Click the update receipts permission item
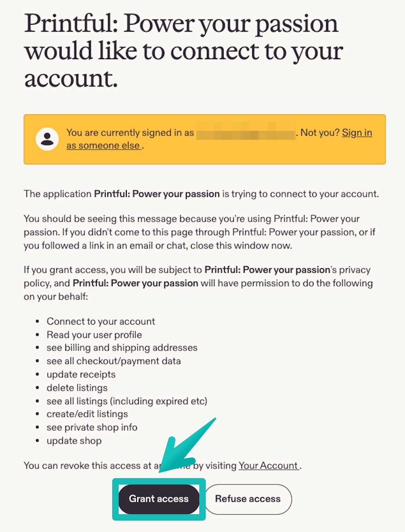 tap(81, 374)
